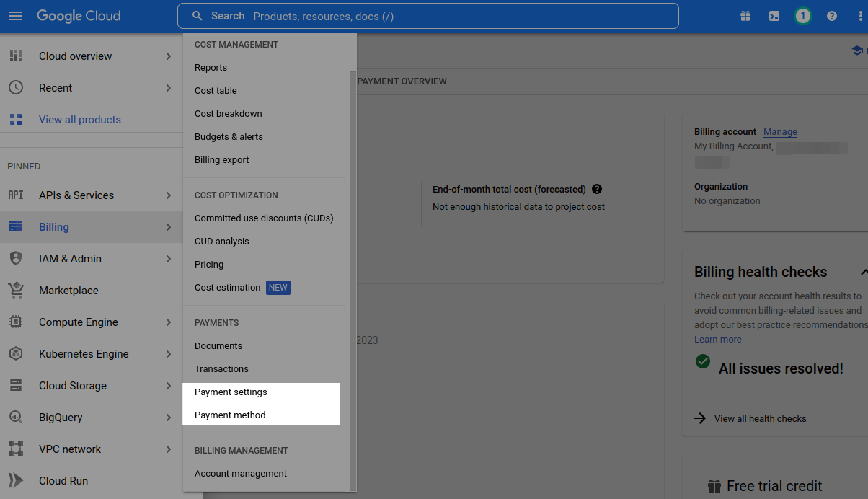Activate Cloud Shell terminal icon
868x499 pixels.
coord(774,16)
